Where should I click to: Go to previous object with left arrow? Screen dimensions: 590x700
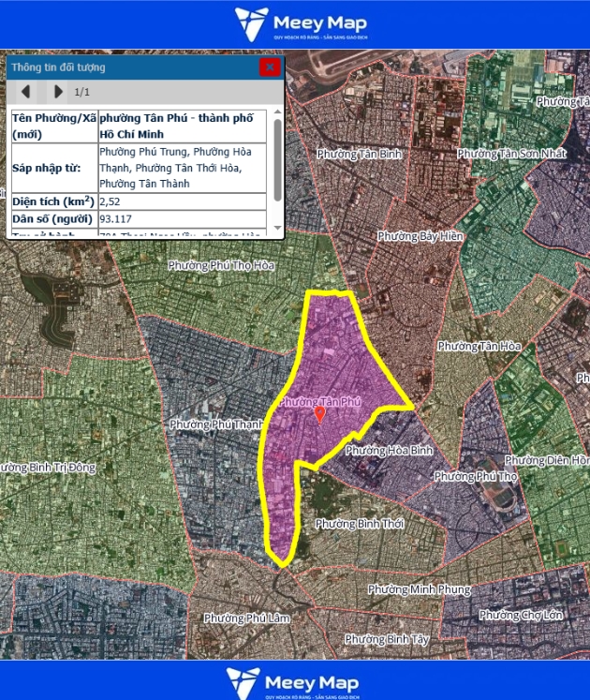(26, 92)
